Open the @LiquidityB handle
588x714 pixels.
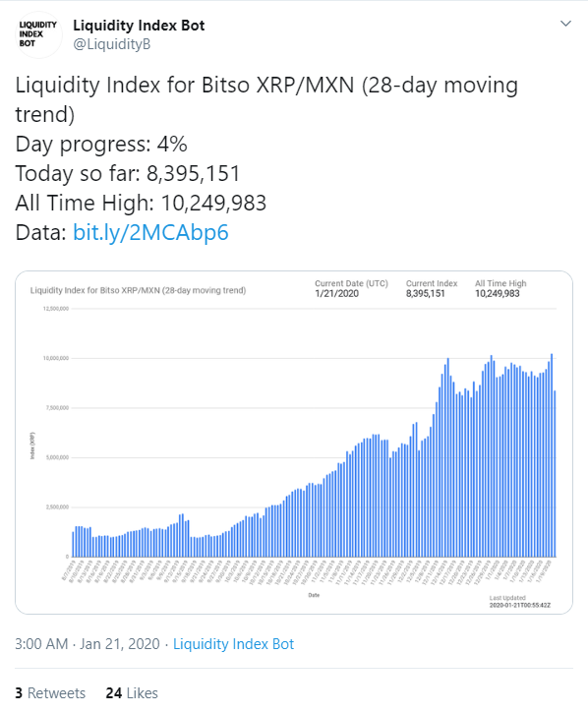pyautogui.click(x=111, y=44)
